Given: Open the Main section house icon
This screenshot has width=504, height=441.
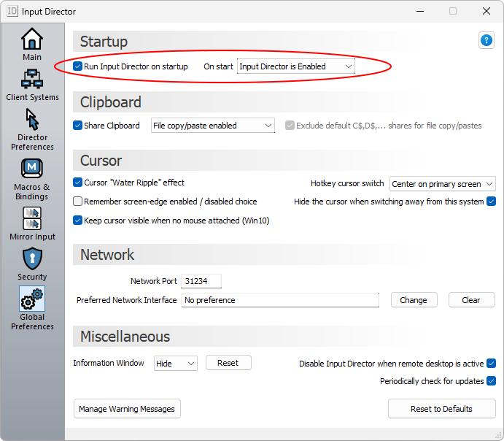Looking at the screenshot, I should pyautogui.click(x=32, y=39).
